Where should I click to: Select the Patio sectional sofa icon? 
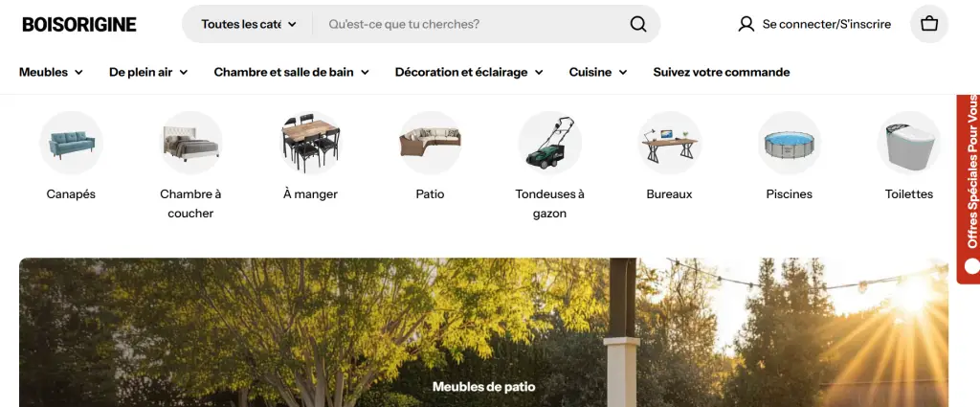(x=430, y=143)
